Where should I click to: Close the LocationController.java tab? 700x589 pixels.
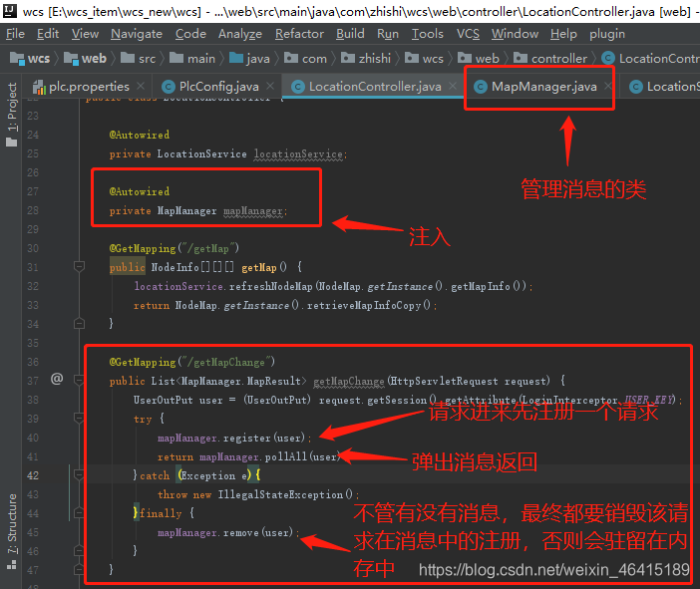click(x=453, y=86)
